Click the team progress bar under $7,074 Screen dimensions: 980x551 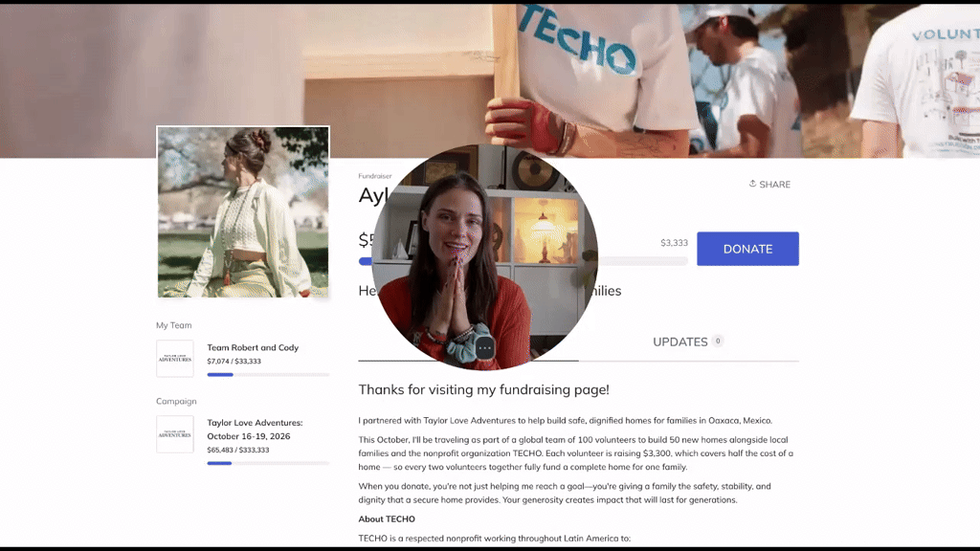click(268, 375)
